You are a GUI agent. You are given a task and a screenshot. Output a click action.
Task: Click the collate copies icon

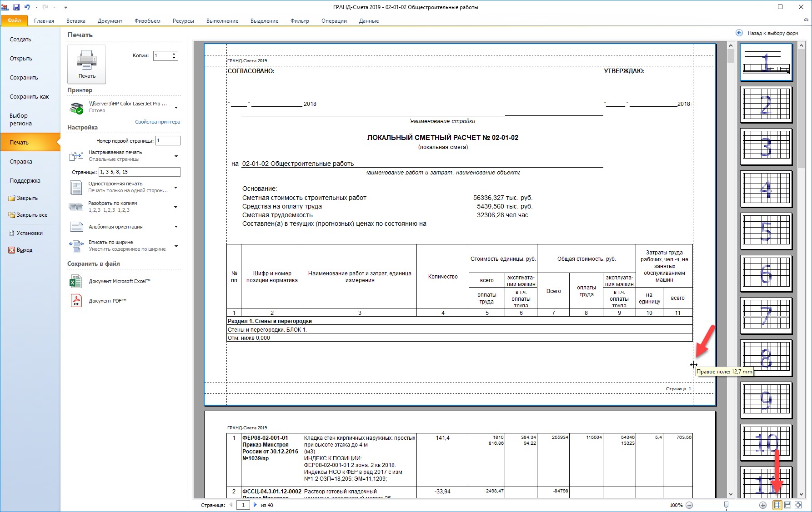pyautogui.click(x=76, y=207)
